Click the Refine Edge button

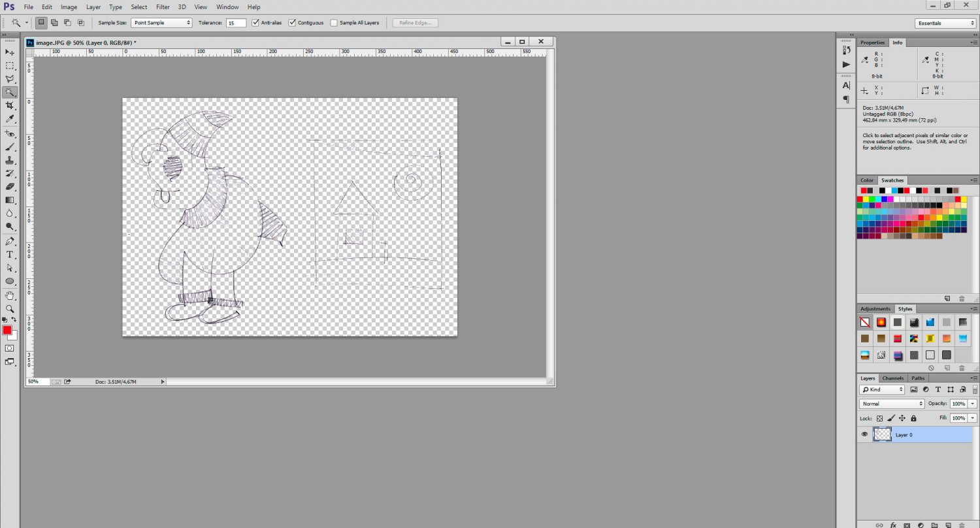[x=416, y=23]
